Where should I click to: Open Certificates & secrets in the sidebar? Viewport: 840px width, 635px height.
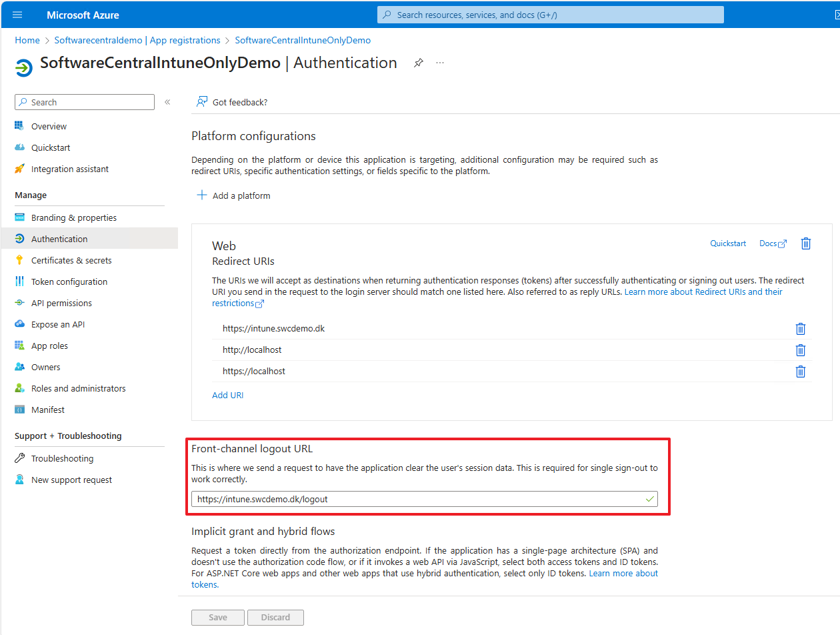click(71, 260)
